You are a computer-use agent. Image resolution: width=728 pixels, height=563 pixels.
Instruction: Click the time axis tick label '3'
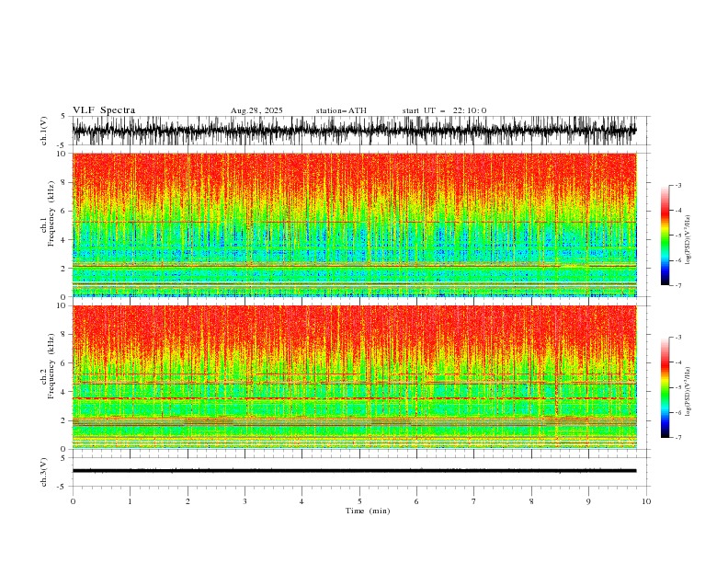[x=245, y=501]
